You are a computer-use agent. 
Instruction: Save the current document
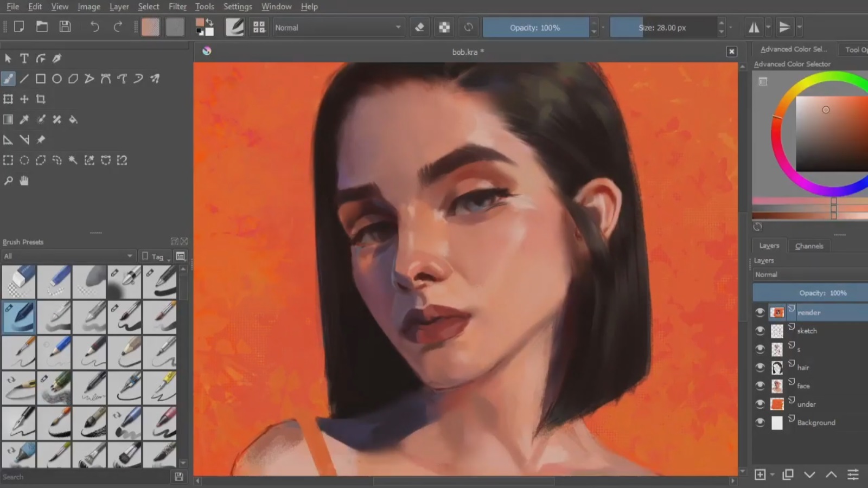click(x=65, y=27)
